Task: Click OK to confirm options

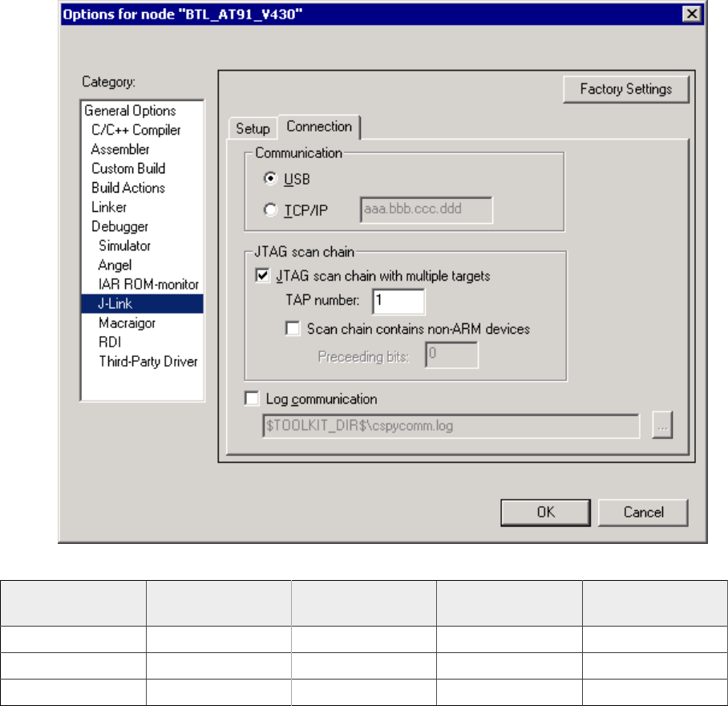Action: tap(546, 513)
